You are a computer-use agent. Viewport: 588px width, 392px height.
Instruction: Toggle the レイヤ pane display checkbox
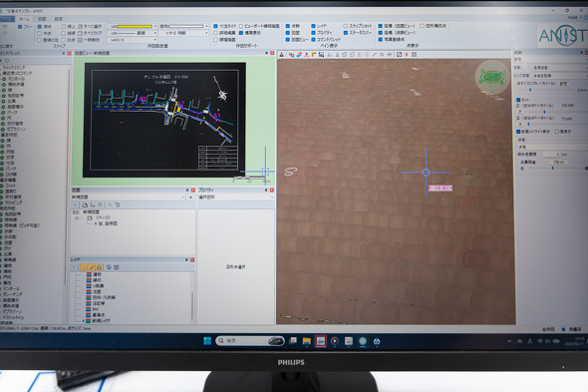[313, 26]
